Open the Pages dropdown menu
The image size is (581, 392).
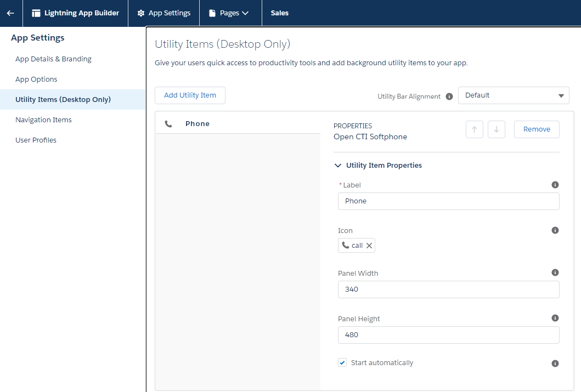tap(229, 13)
